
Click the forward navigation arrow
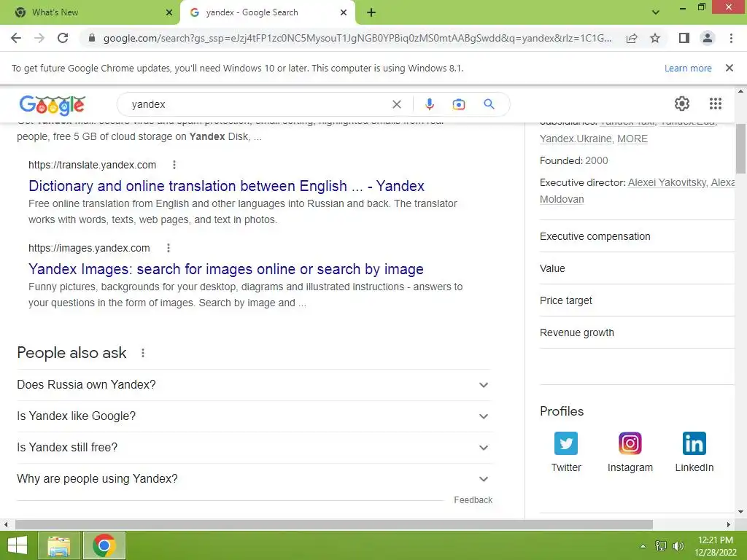tap(39, 38)
